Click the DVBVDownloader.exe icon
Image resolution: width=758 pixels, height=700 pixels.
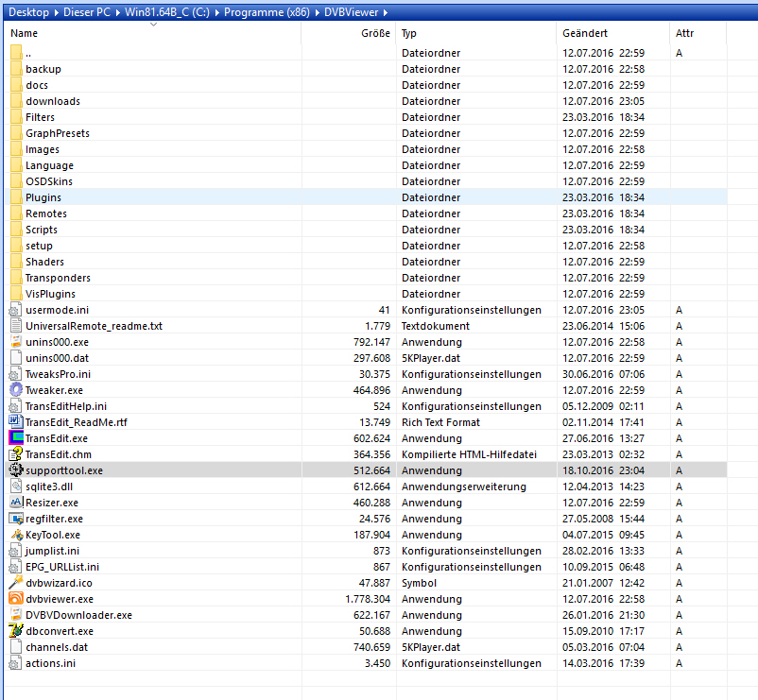[x=15, y=615]
